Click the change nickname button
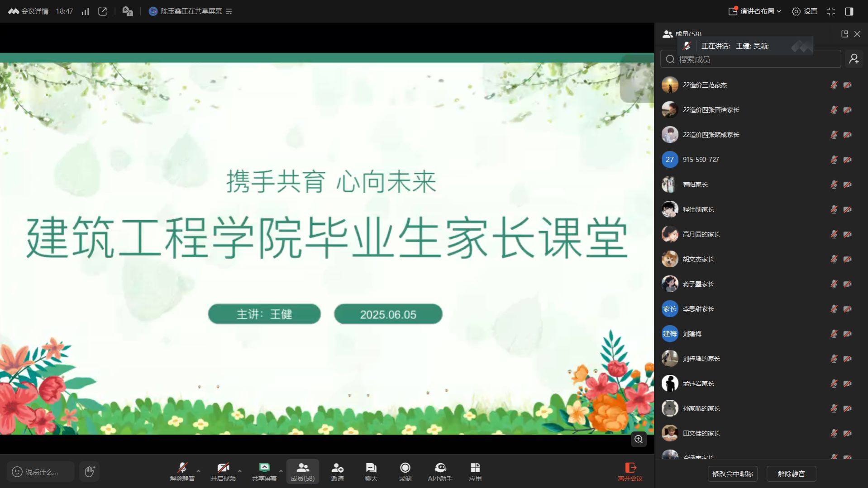Screen dimensions: 868x488 (732, 474)
